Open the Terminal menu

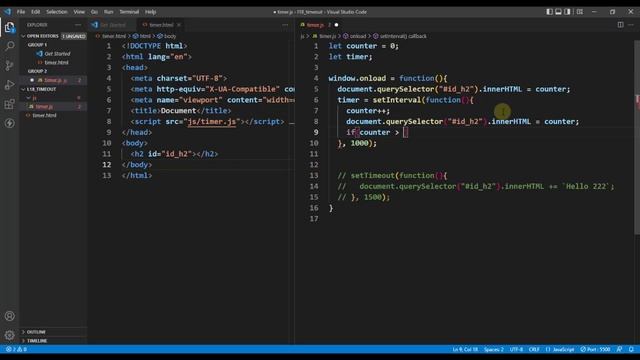click(x=129, y=12)
